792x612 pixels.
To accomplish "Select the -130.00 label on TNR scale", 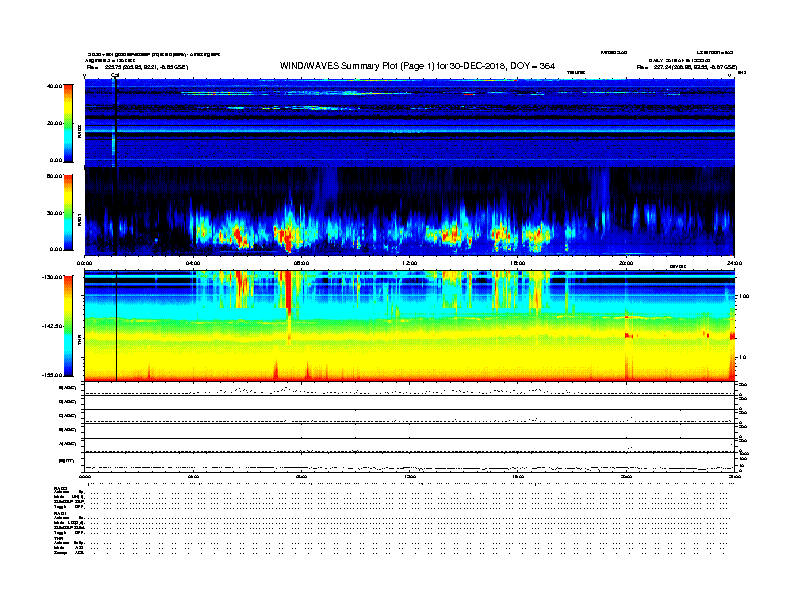I will pyautogui.click(x=53, y=277).
